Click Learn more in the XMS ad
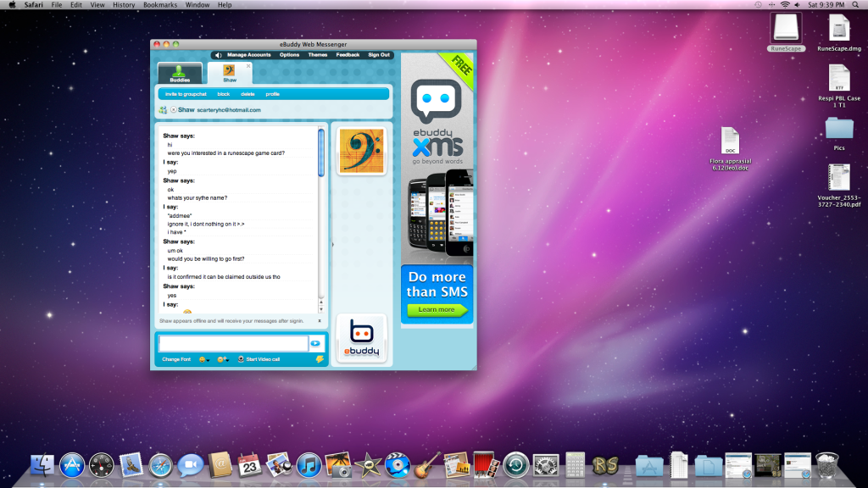 point(437,310)
